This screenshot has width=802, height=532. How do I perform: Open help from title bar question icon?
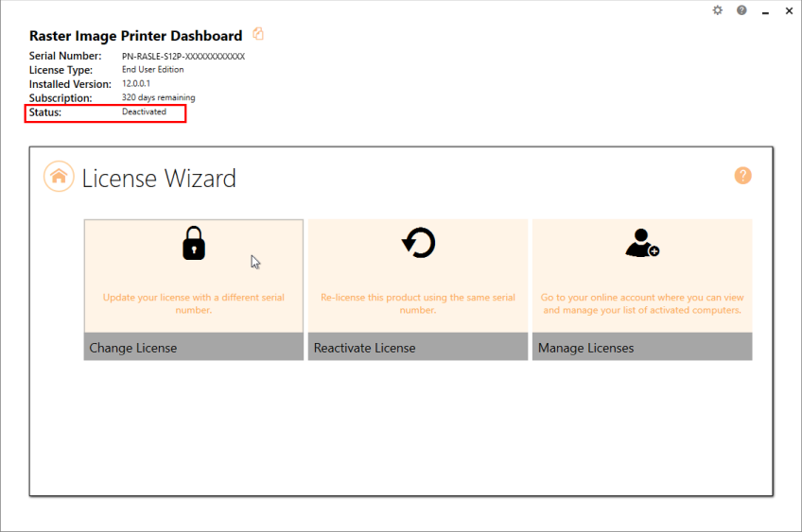pos(741,10)
